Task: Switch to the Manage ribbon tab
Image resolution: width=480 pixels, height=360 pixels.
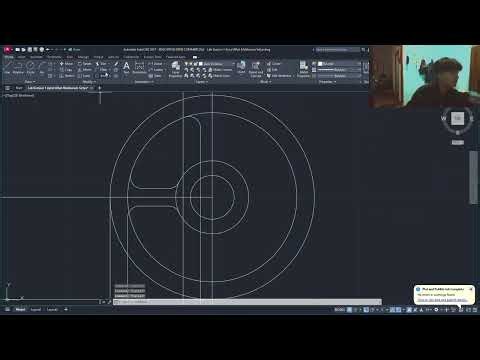Action: [x=83, y=57]
